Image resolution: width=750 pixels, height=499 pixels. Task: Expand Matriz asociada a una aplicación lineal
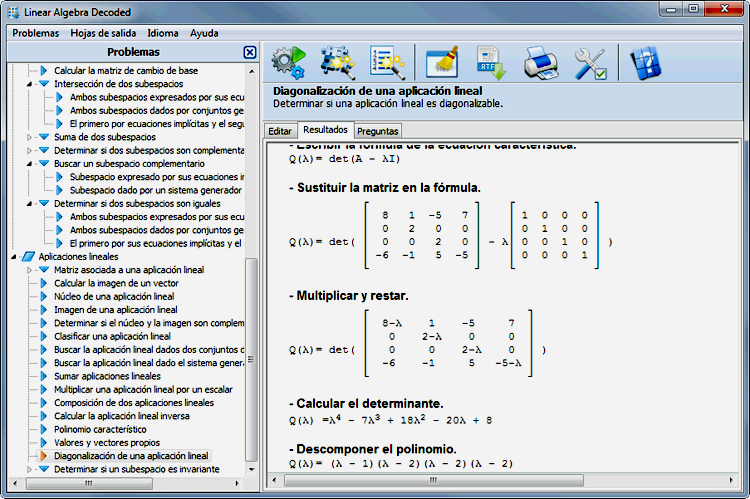point(29,270)
